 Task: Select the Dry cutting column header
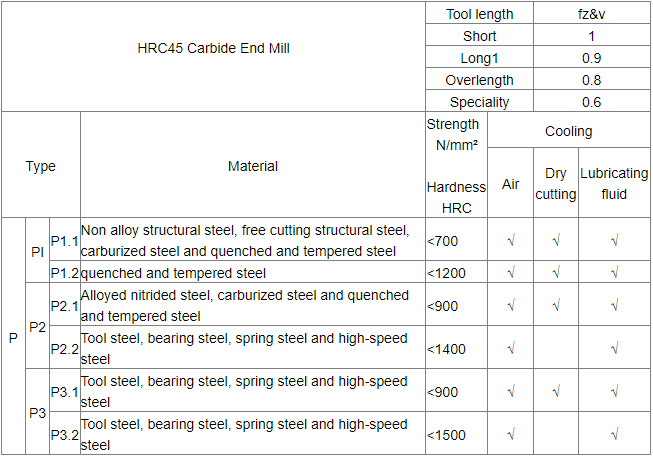(x=555, y=184)
